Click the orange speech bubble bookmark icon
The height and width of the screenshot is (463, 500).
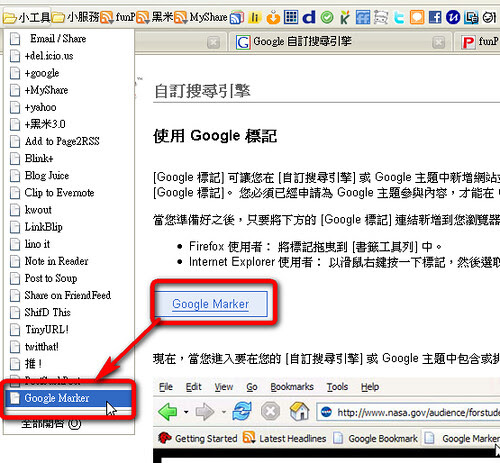pyautogui.click(x=417, y=17)
